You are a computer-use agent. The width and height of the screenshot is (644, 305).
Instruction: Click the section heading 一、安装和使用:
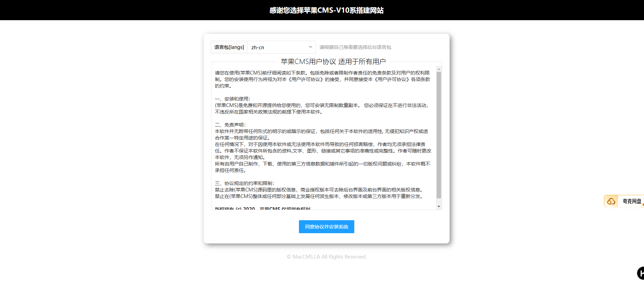pyautogui.click(x=232, y=99)
